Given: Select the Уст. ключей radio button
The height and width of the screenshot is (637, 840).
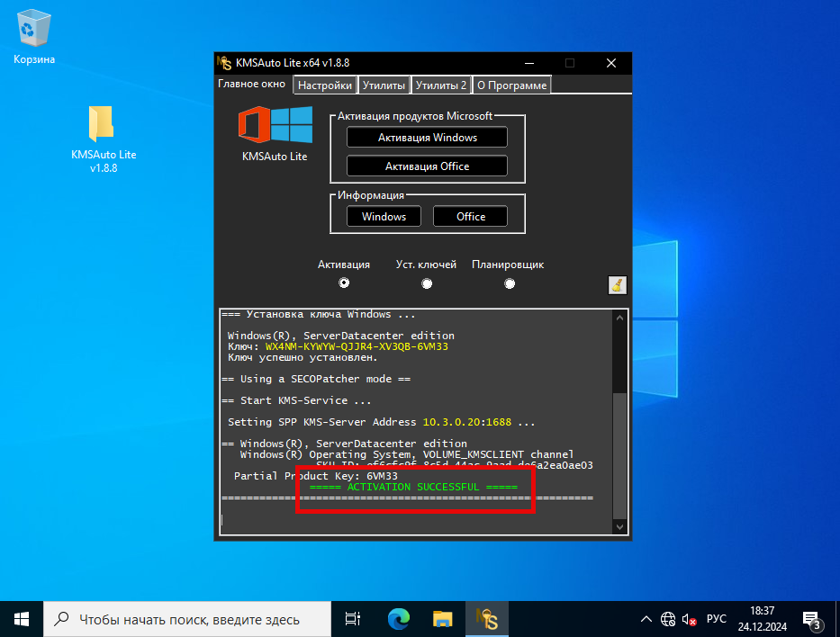Looking at the screenshot, I should (x=426, y=283).
